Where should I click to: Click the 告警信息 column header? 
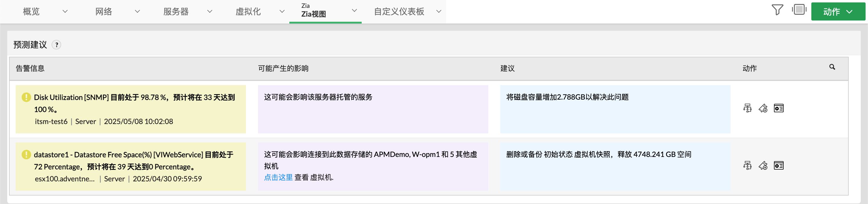tap(30, 69)
